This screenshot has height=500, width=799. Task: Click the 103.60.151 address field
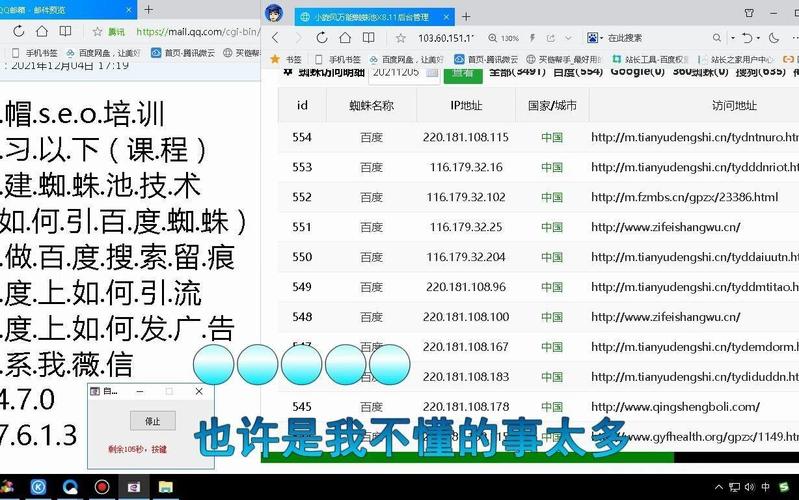click(446, 38)
